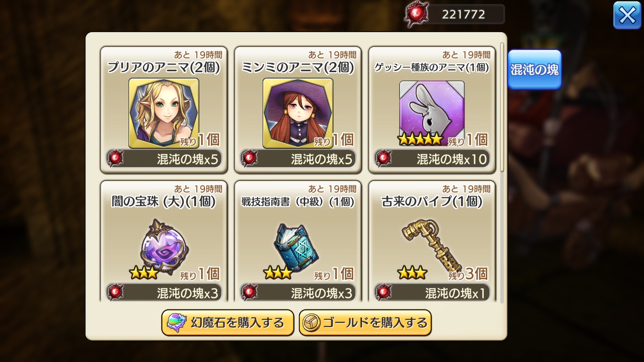Tap the 幻魔石 gem icon on purchase button

coord(176,323)
